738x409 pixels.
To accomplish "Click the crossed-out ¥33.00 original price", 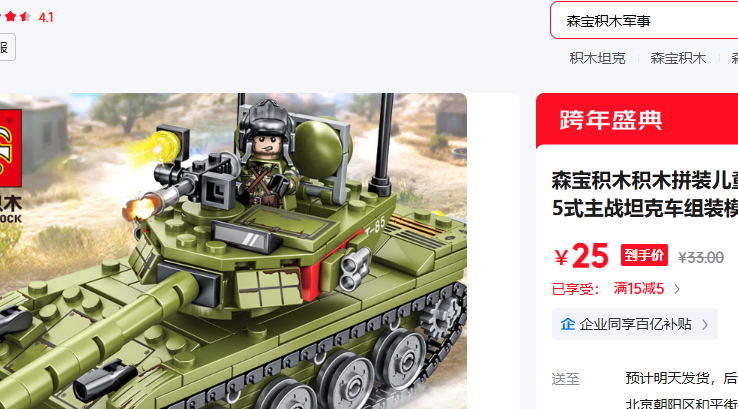I will [x=701, y=257].
